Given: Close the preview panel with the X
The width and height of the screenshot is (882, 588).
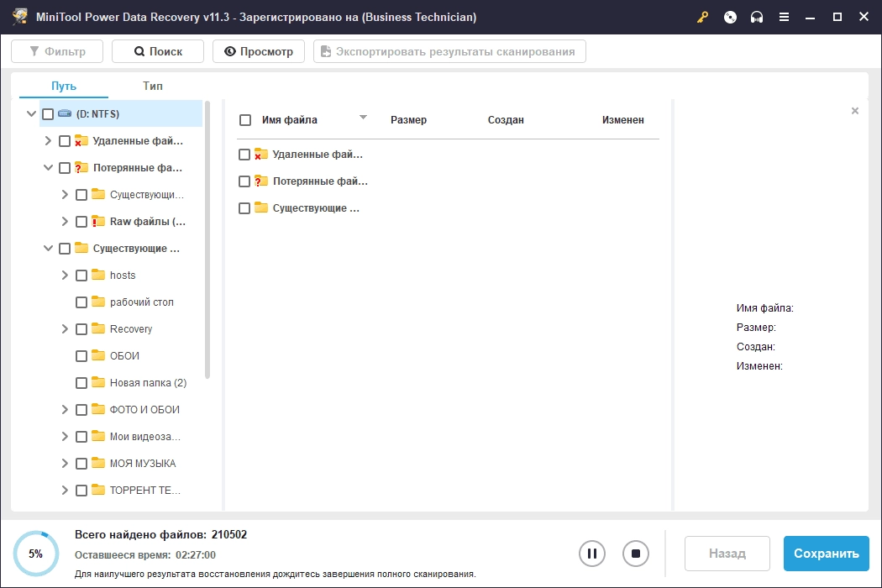Looking at the screenshot, I should point(855,111).
